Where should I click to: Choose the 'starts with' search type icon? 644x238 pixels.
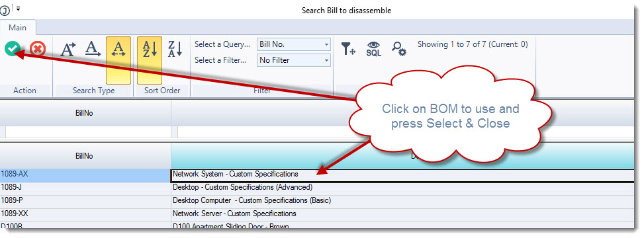point(68,49)
